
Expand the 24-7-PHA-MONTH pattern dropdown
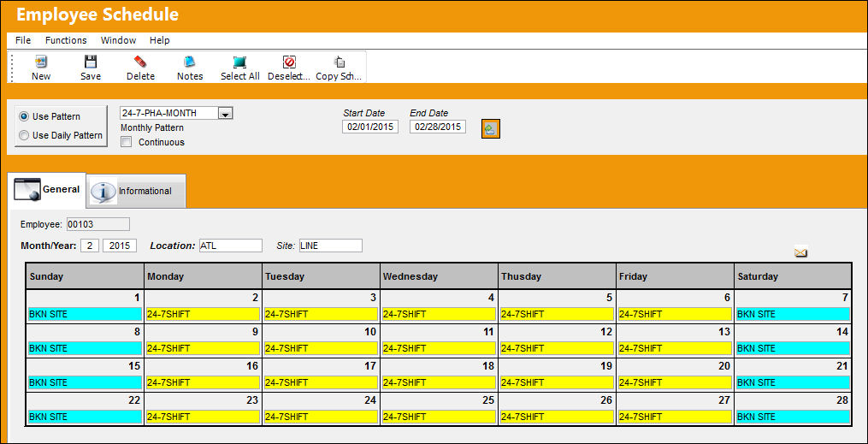pyautogui.click(x=225, y=114)
